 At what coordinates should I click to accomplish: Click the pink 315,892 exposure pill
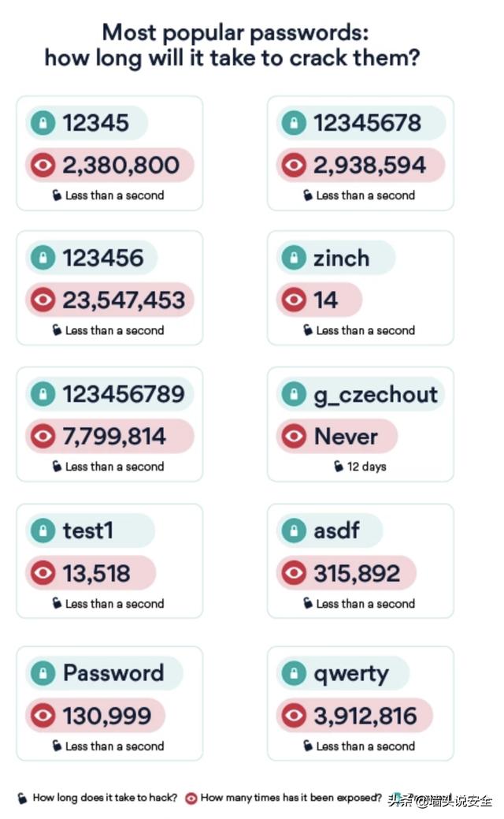(x=347, y=573)
